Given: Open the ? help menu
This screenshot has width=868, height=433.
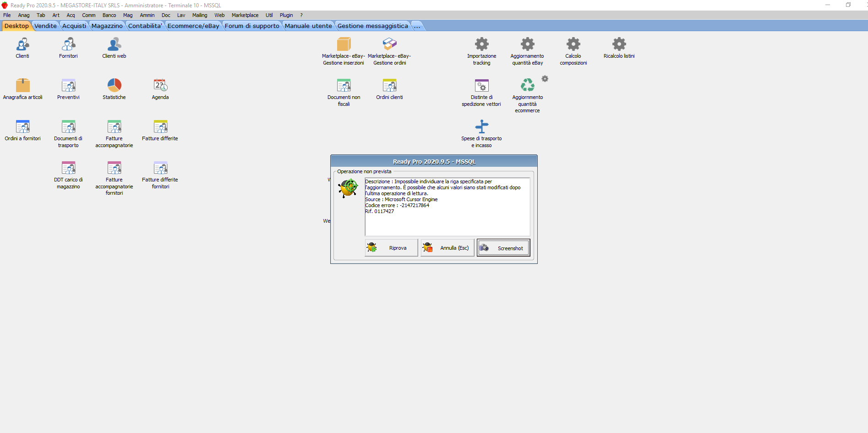Looking at the screenshot, I should 301,15.
